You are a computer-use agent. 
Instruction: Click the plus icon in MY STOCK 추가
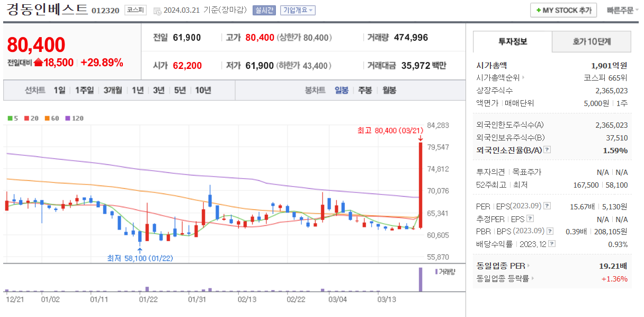[x=539, y=11]
